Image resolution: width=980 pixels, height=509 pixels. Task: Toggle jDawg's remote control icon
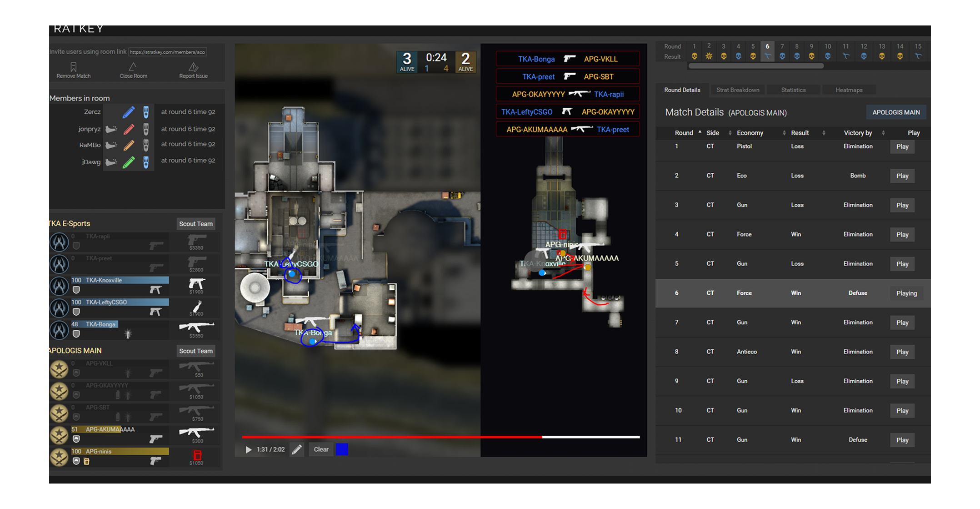click(x=146, y=162)
